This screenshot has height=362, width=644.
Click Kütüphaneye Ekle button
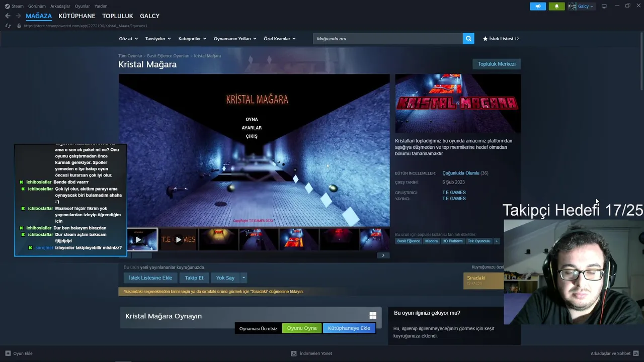349,328
